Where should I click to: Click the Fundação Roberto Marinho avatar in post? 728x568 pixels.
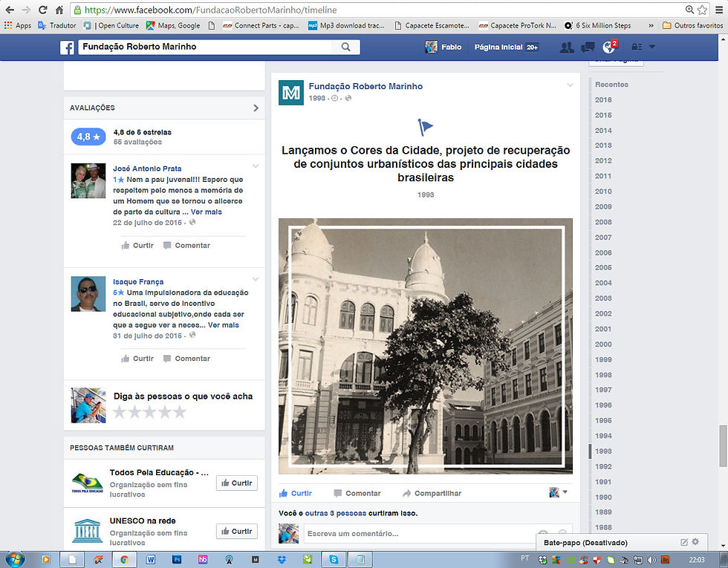click(291, 92)
